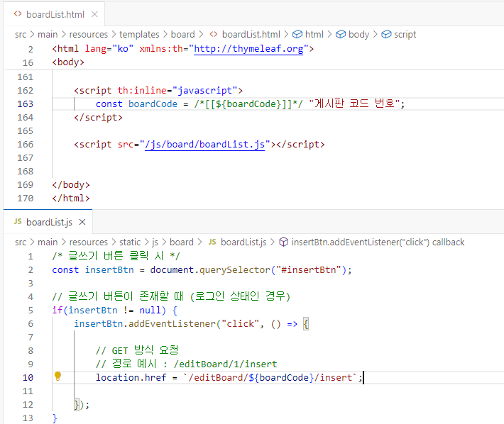Click the JS icon beside boardList.js in lower breadcrumb
Viewport: 504px width, 424px height.
[x=212, y=242]
